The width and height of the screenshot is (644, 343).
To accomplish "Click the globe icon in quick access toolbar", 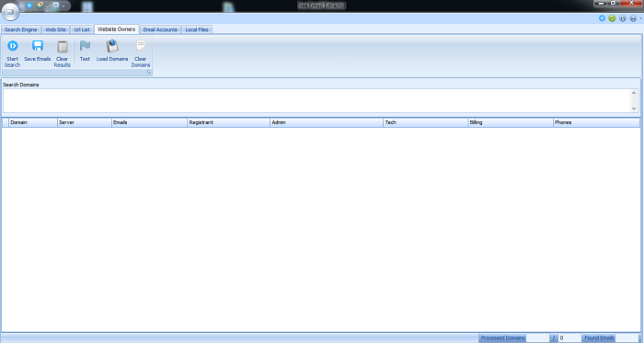I will [x=40, y=6].
